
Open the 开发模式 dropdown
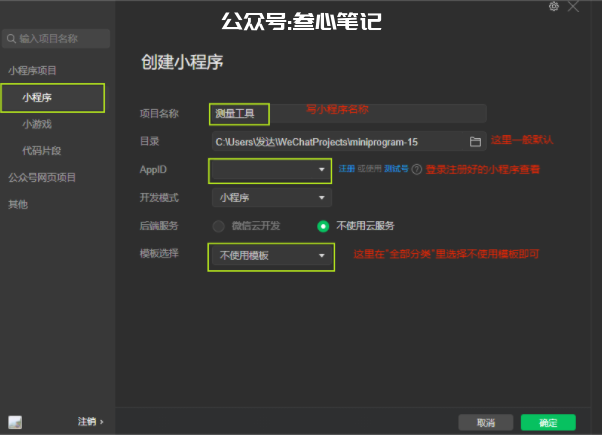272,198
